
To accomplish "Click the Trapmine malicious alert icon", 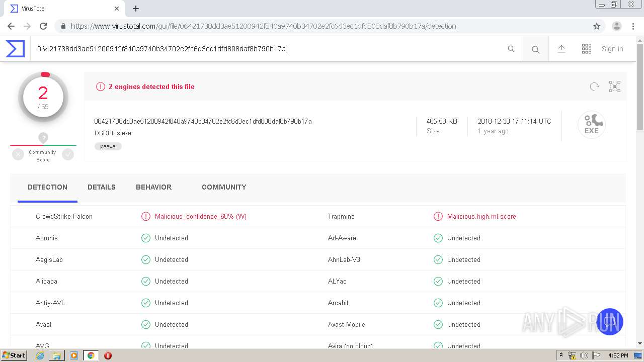I will coord(438,216).
